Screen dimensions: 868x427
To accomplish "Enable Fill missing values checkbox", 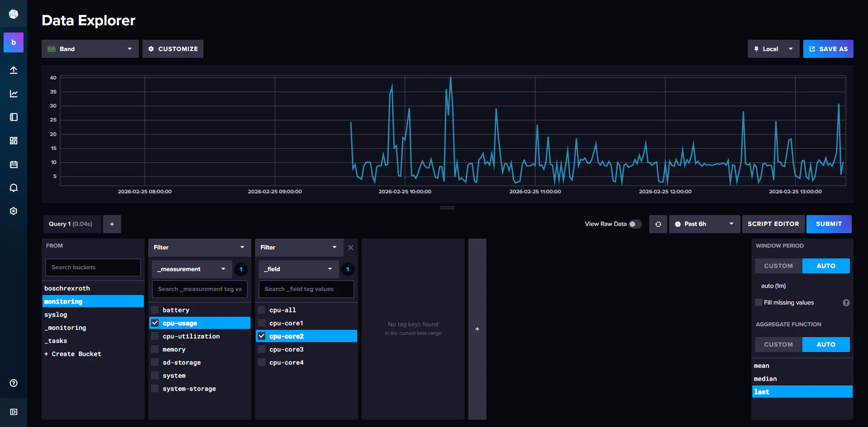I will (759, 302).
